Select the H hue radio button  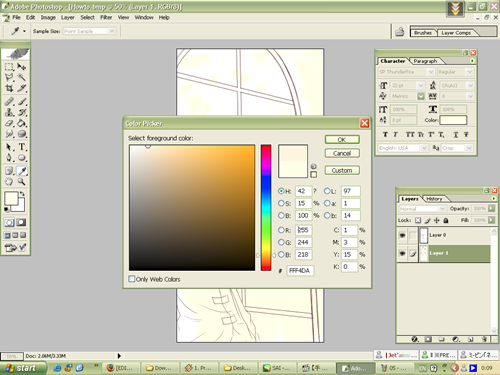tap(281, 191)
